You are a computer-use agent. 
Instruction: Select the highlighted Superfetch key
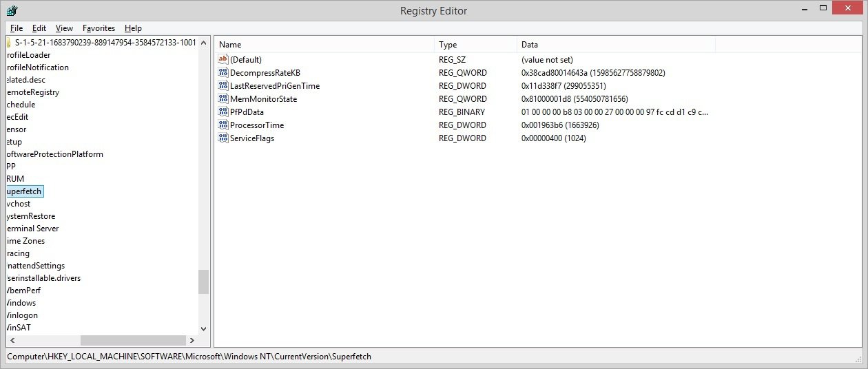24,191
